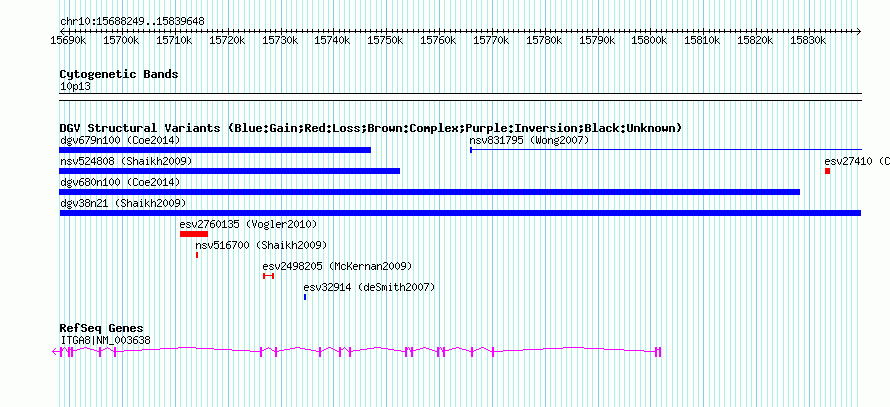Click the small blue esv32914 marker

coord(305,297)
